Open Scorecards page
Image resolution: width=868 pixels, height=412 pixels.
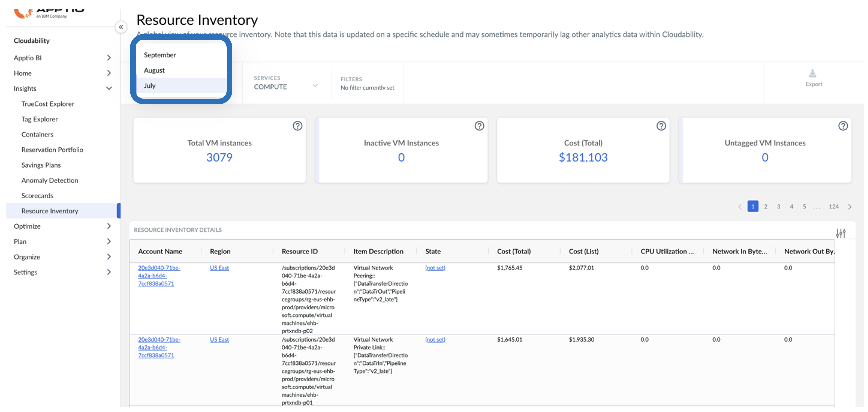(37, 196)
